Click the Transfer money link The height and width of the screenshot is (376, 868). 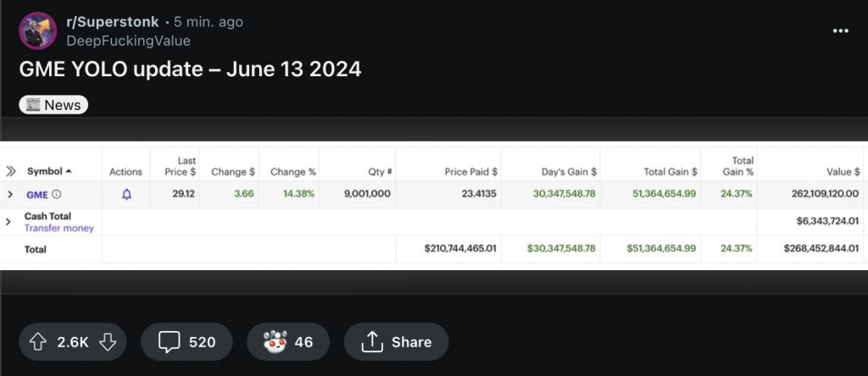(x=58, y=228)
